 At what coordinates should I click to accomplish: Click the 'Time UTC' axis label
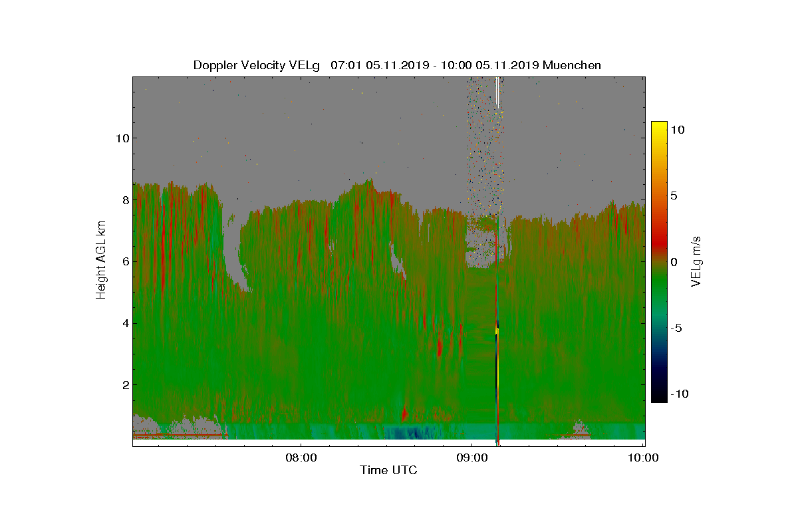click(x=388, y=470)
